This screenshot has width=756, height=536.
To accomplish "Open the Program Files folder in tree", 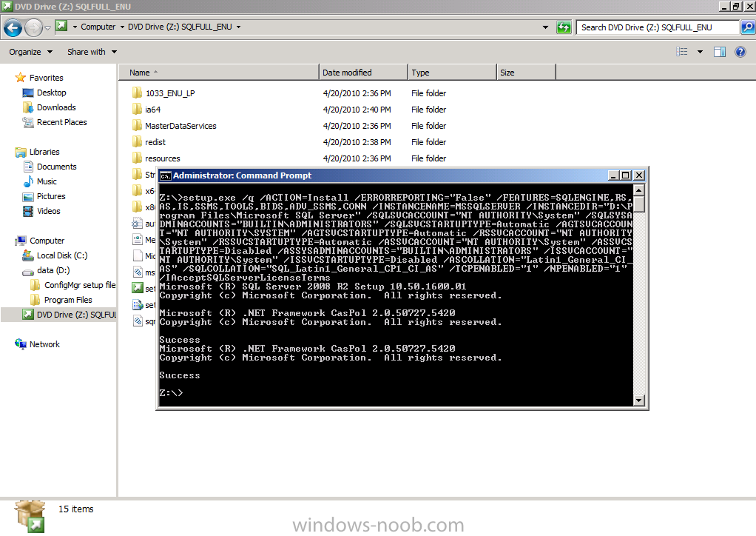I will (x=68, y=300).
